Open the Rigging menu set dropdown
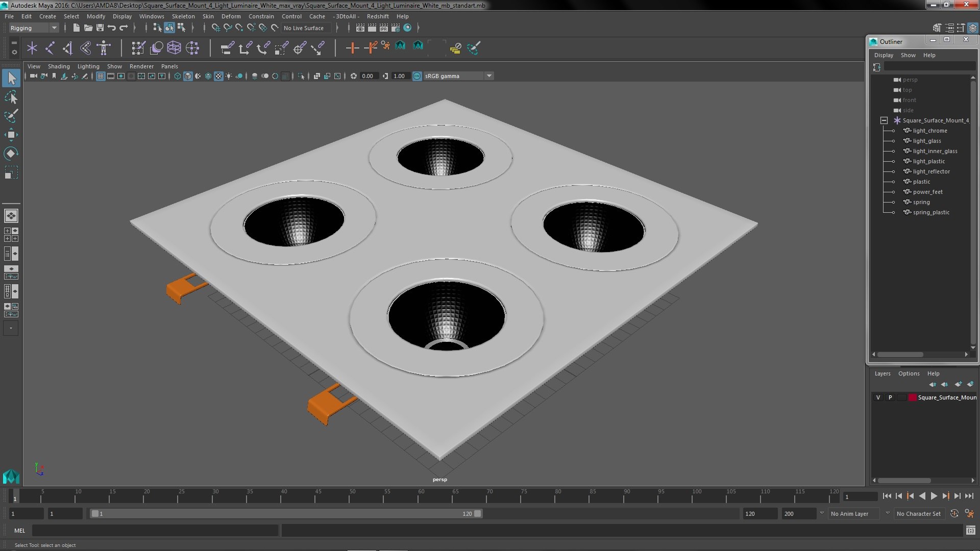Screen dimensions: 980x551 pos(34,28)
